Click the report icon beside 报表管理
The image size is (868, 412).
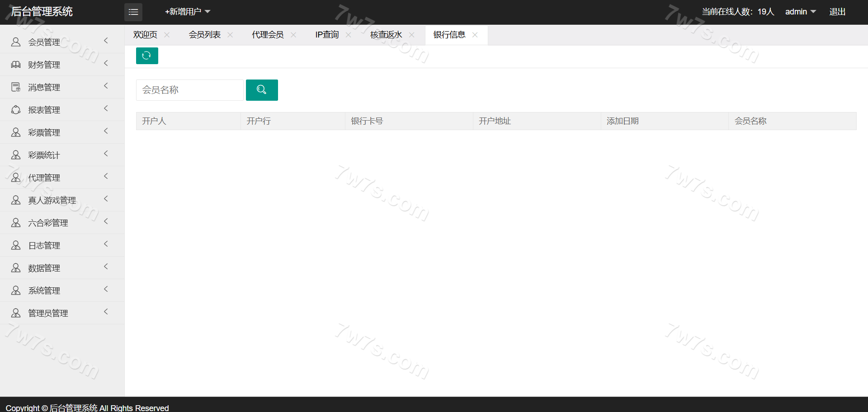16,110
